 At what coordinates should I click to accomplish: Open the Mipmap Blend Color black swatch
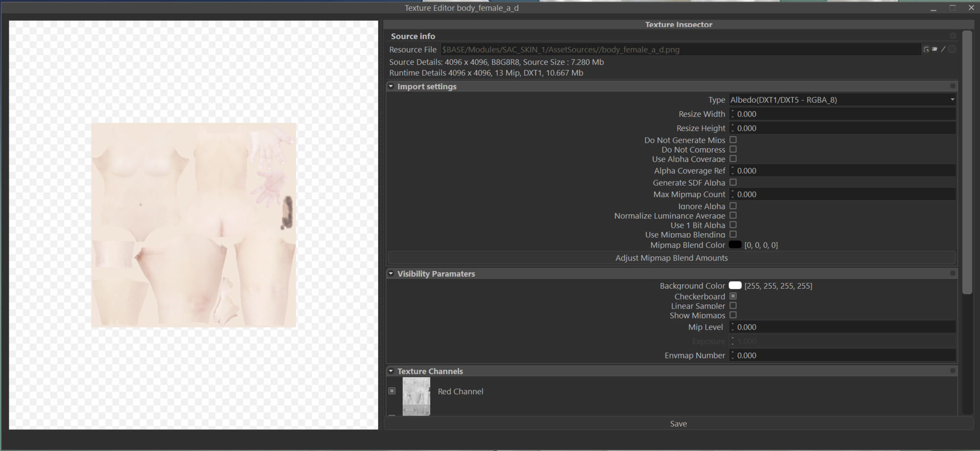[735, 245]
